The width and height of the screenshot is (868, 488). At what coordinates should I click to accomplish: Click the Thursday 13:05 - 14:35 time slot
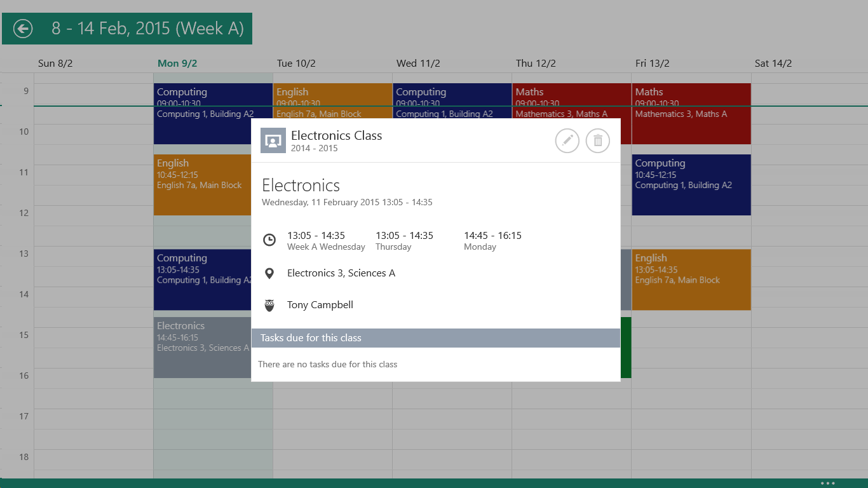(x=404, y=241)
